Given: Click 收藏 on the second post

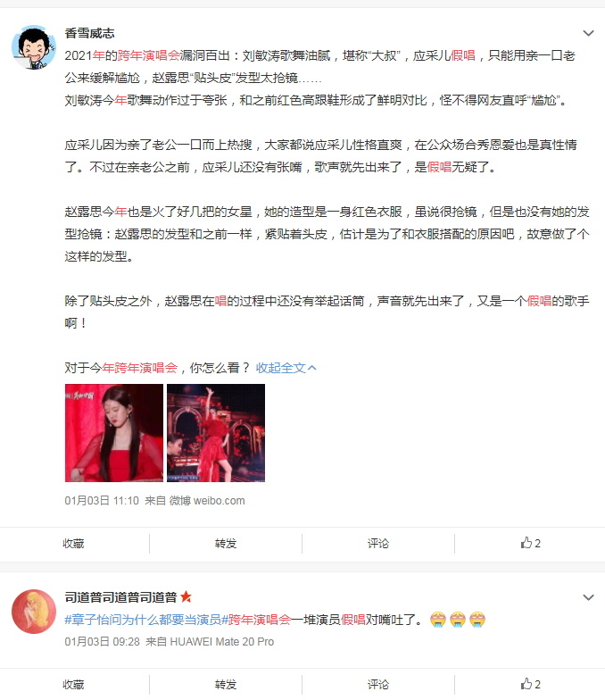Looking at the screenshot, I should pyautogui.click(x=73, y=684).
